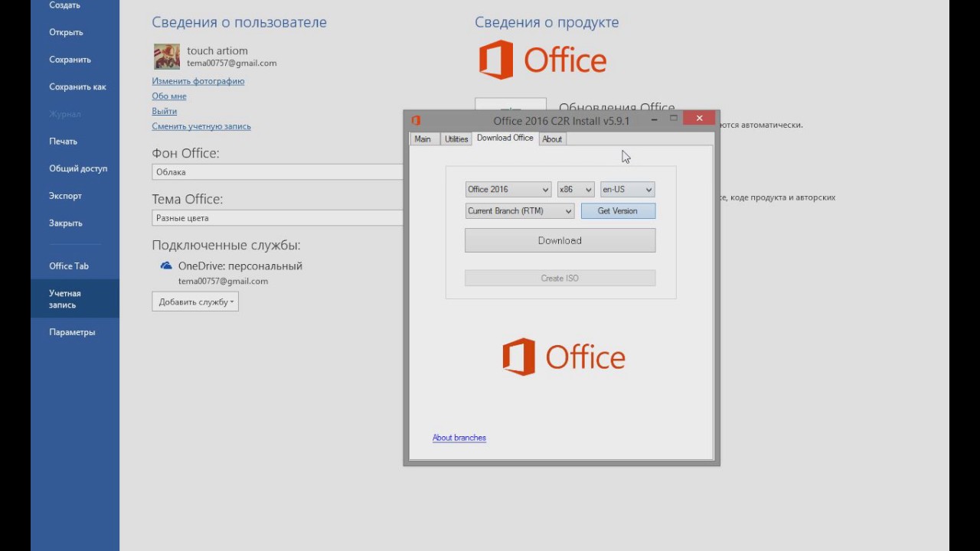This screenshot has width=980, height=551.
Task: Click the Журнал menu item
Action: [x=75, y=114]
